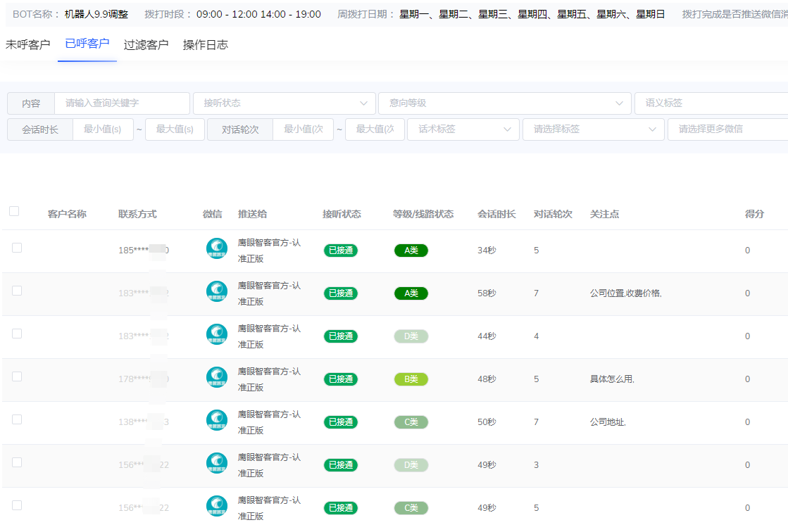Click the 已接通 status badge in the top row

point(340,251)
